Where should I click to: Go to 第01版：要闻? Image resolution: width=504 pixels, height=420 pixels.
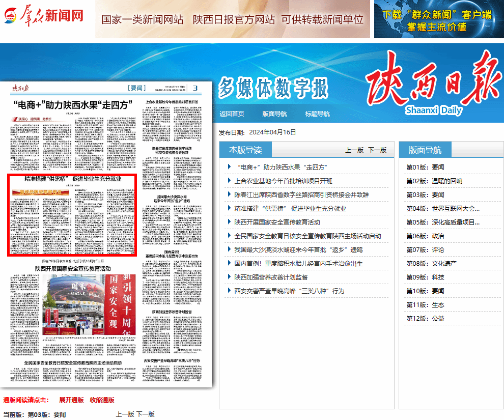[x=425, y=167]
